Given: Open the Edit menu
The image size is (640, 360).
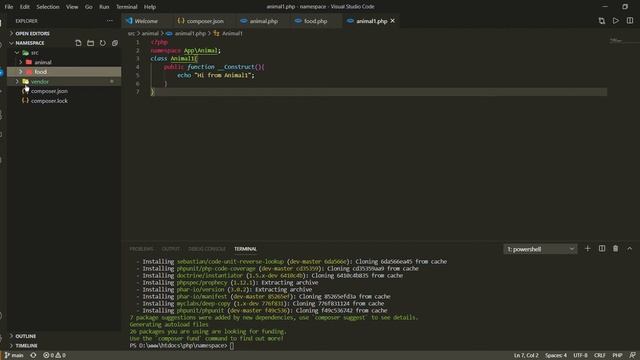Looking at the screenshot, I should [x=24, y=7].
